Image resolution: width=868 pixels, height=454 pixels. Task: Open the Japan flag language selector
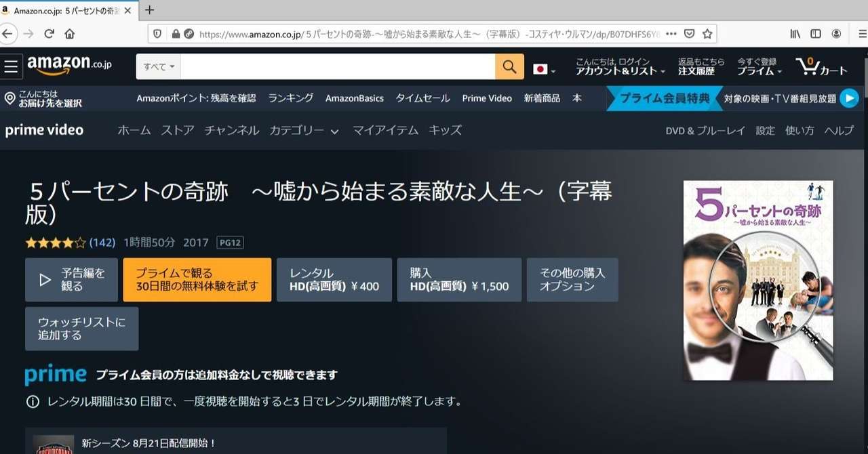pyautogui.click(x=545, y=69)
